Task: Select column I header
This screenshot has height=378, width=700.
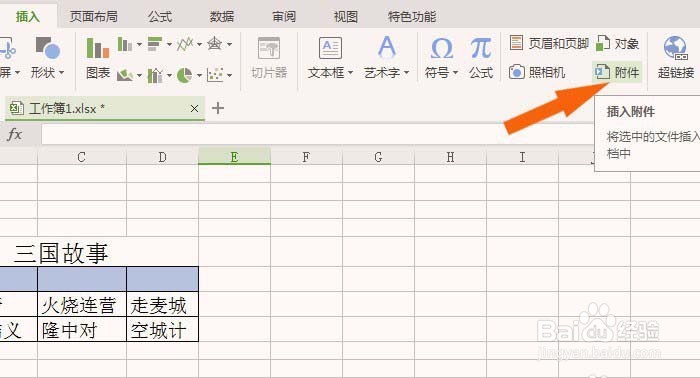Action: point(522,157)
